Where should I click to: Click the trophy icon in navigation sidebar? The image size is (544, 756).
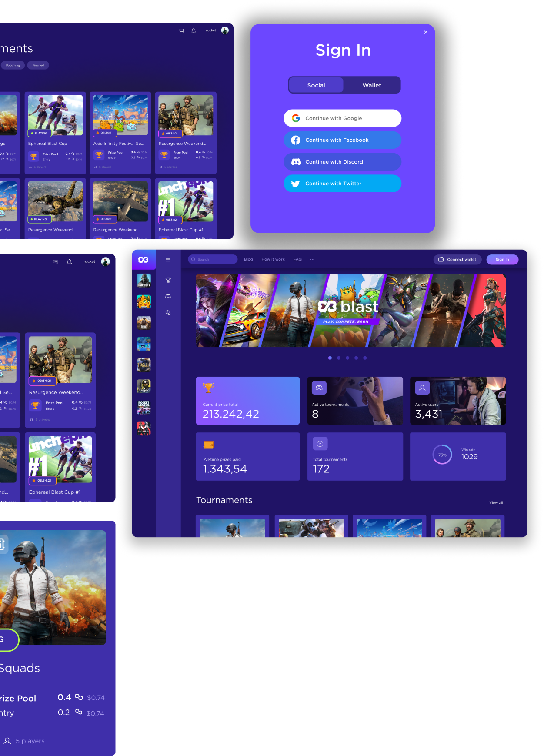point(168,280)
